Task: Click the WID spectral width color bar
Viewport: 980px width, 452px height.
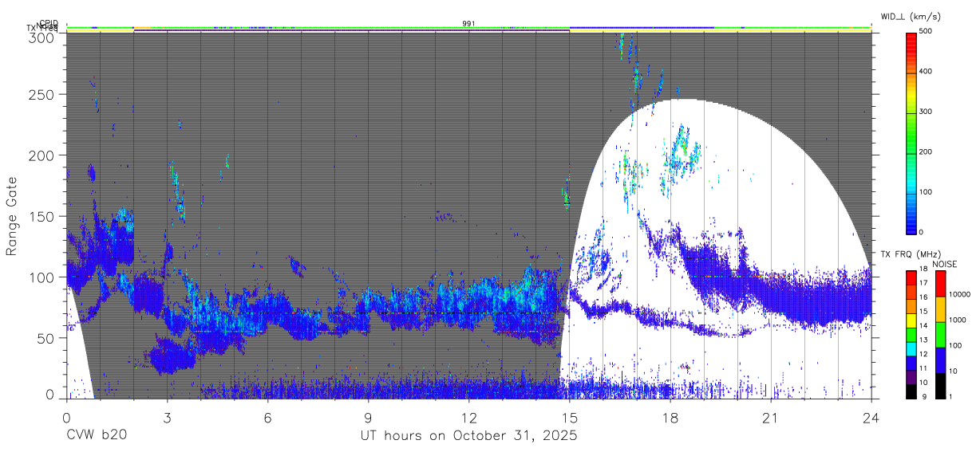Action: click(x=911, y=132)
